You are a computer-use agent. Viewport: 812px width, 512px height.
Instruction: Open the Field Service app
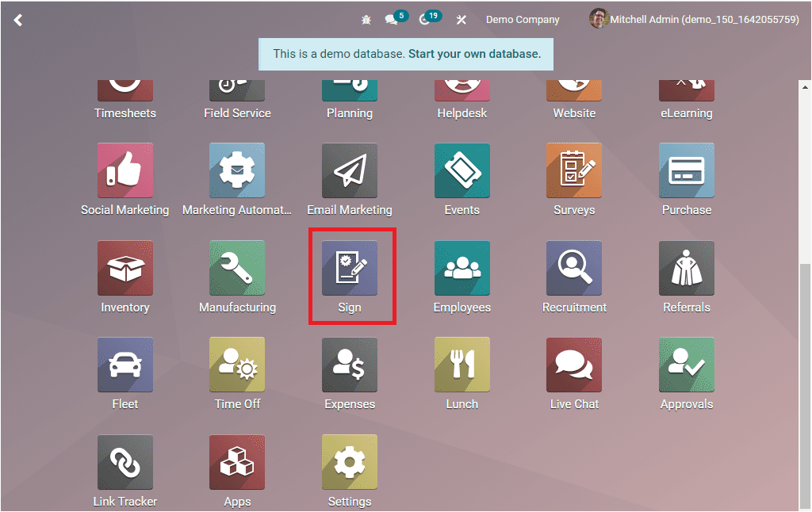click(237, 90)
